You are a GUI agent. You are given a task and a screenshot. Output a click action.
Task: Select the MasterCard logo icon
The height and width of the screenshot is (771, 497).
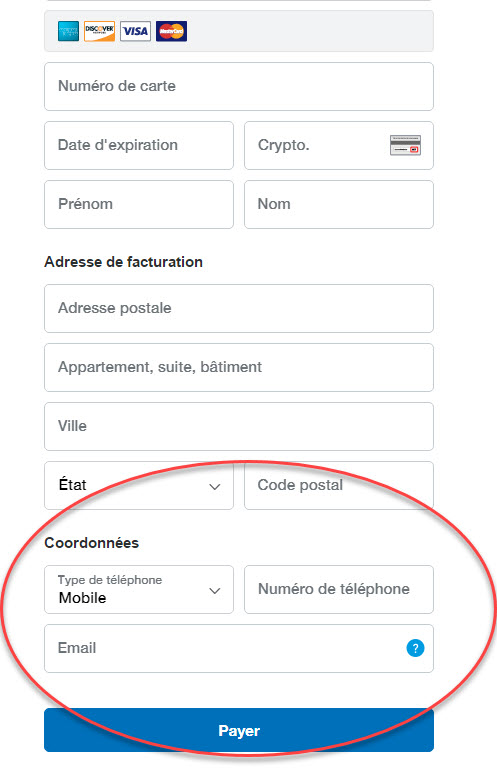[x=172, y=31]
